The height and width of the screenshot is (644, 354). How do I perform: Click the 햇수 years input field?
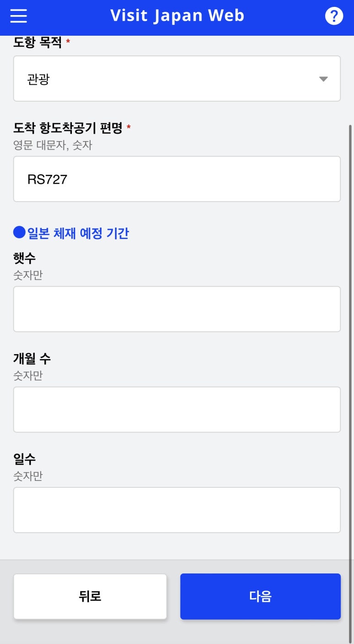click(x=177, y=309)
